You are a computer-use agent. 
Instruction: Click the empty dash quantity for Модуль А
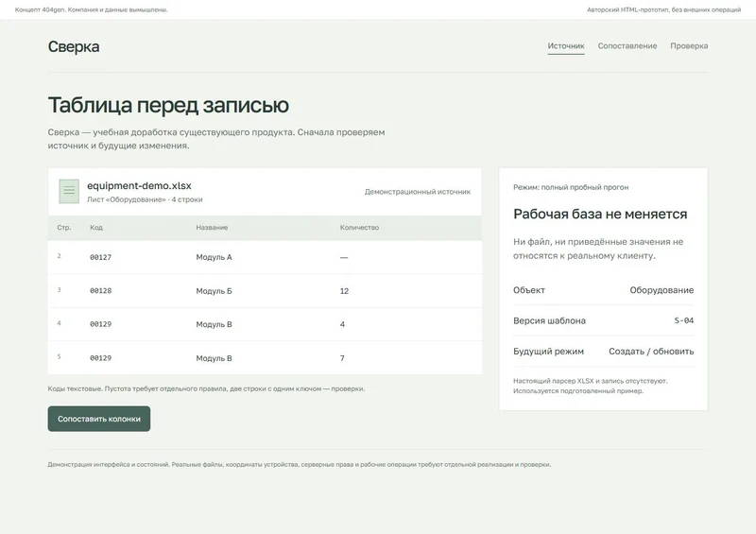pos(344,258)
